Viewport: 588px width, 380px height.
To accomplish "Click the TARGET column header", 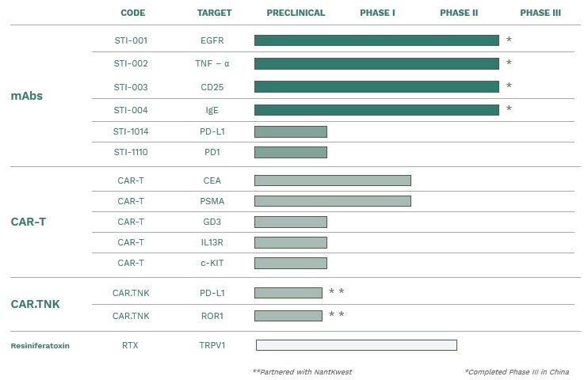I will pyautogui.click(x=214, y=13).
